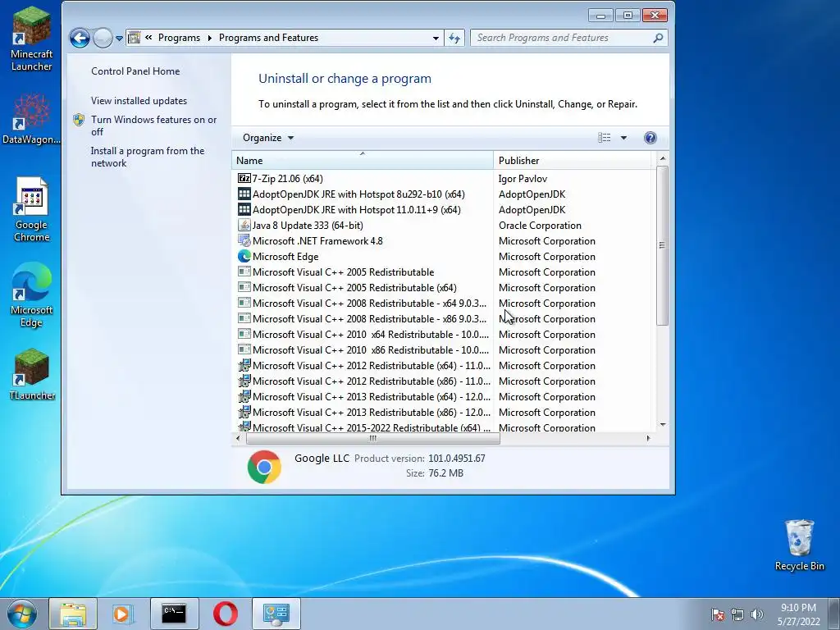This screenshot has width=840, height=630.
Task: Click Turn Windows features on or off
Action: [153, 126]
